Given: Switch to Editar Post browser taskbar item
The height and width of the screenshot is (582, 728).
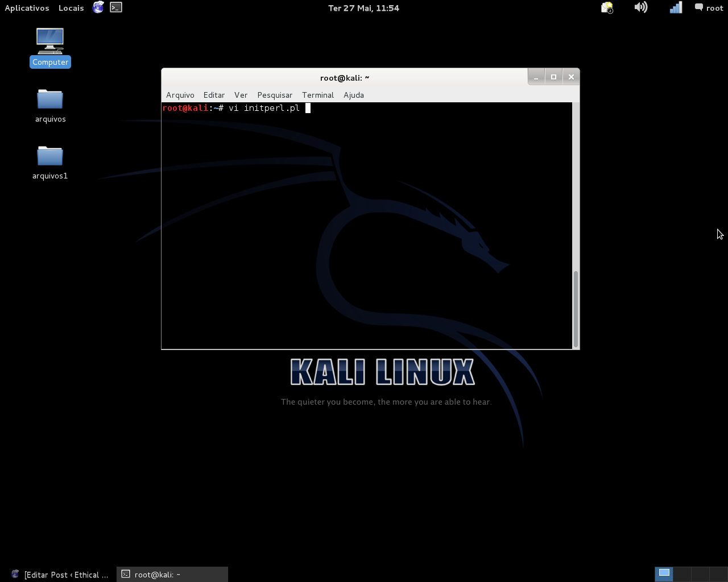Looking at the screenshot, I should point(59,575).
